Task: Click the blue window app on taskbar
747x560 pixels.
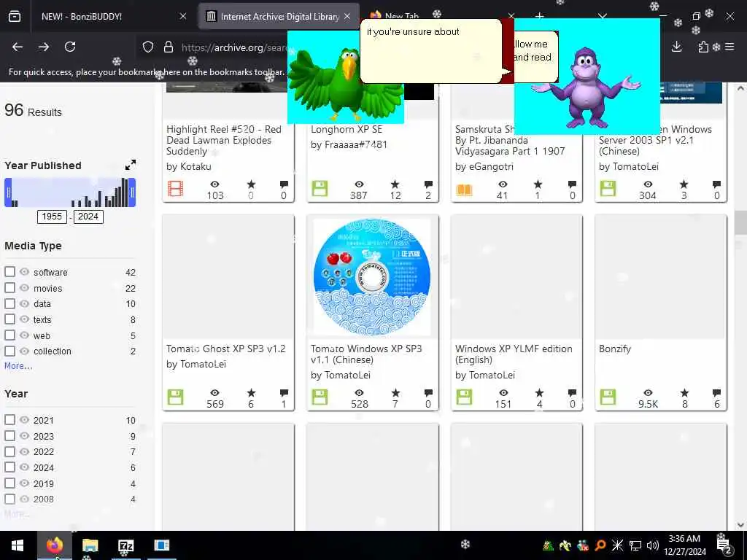Action: [162, 545]
